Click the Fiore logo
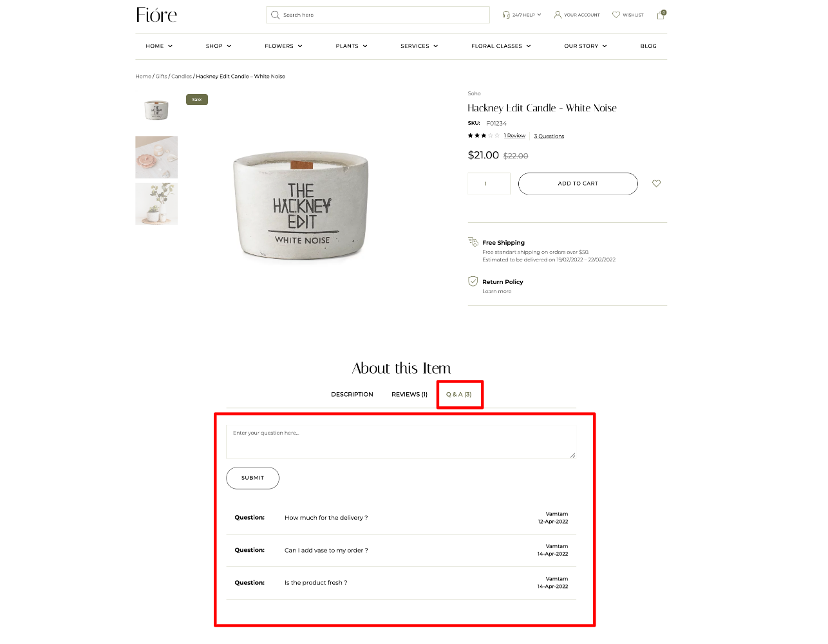This screenshot has width=828, height=644. pos(156,15)
